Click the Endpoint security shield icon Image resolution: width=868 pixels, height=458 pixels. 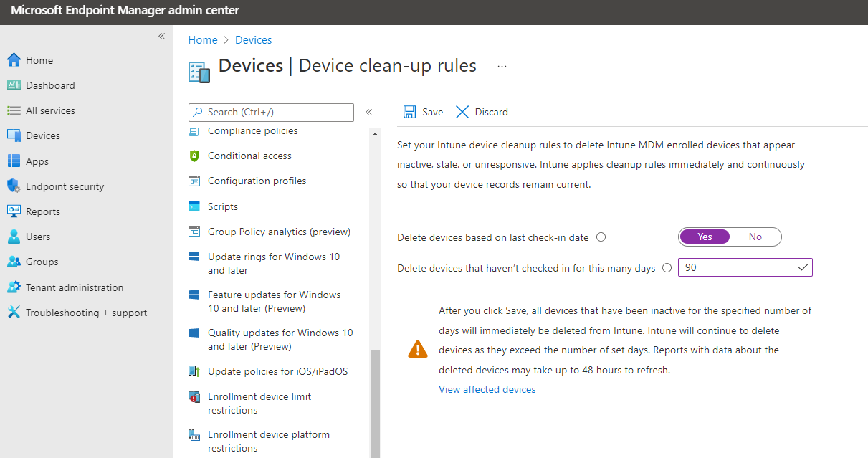(x=14, y=186)
